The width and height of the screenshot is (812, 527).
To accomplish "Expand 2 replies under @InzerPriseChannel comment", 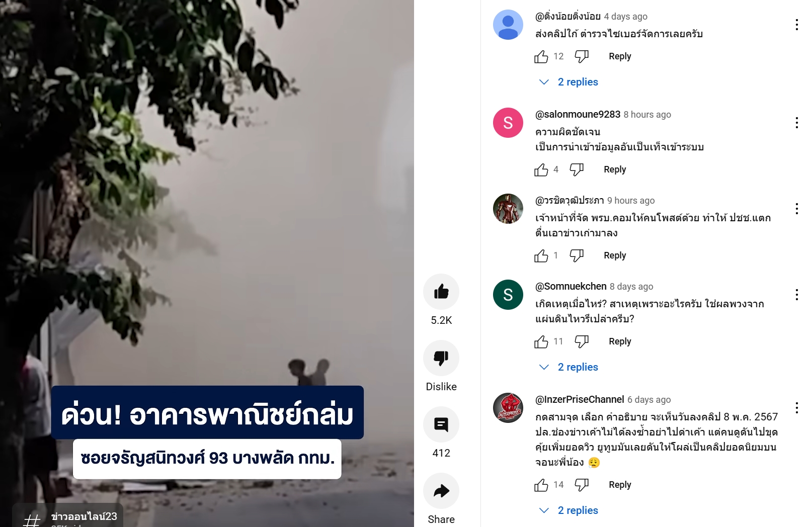I will point(569,510).
